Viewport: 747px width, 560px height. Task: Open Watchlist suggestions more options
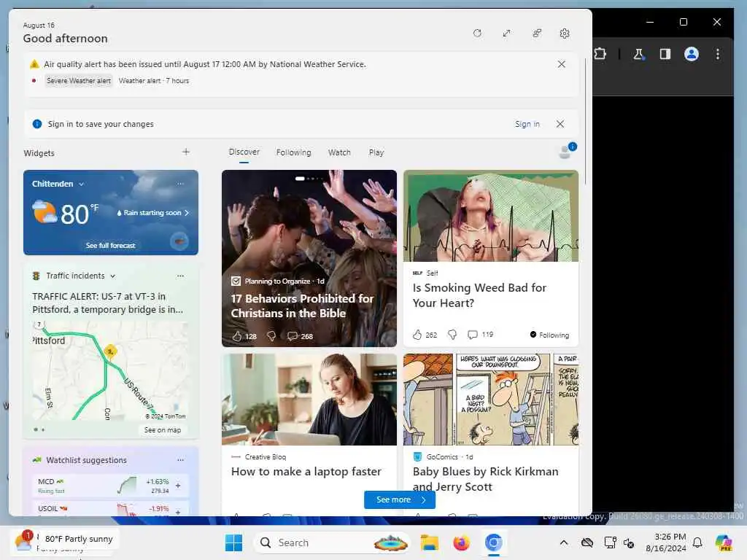coord(181,460)
